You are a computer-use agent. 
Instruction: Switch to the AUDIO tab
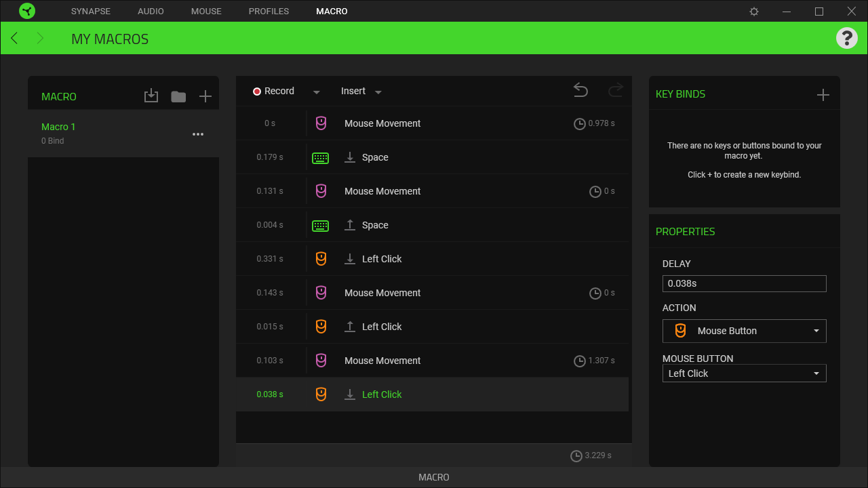point(151,12)
